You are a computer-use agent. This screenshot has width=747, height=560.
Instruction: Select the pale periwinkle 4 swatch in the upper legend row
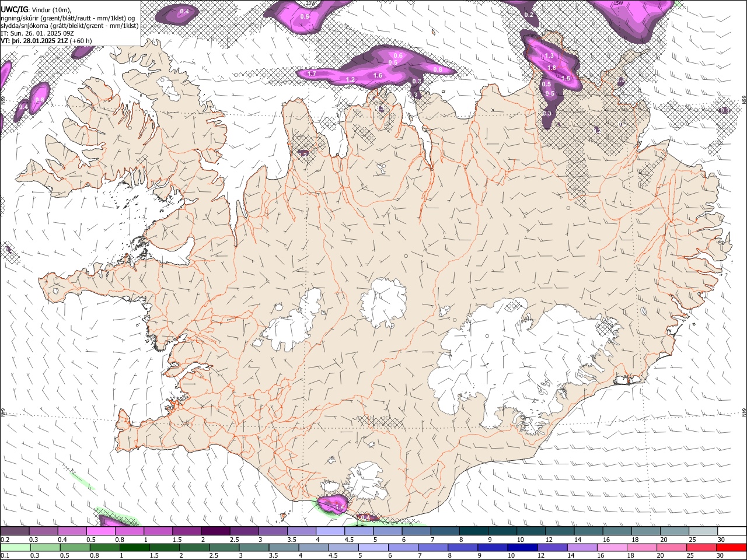pyautogui.click(x=330, y=531)
